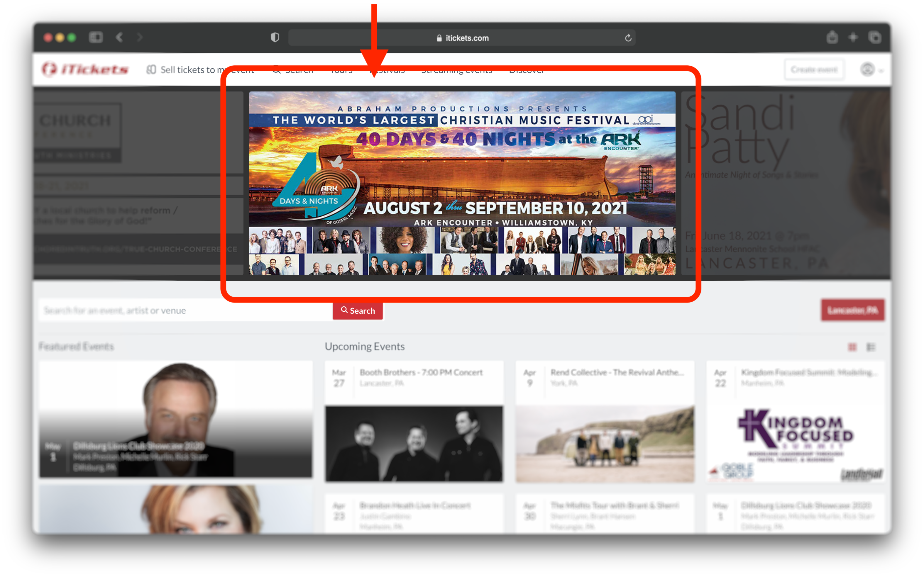
Task: Open a new tab with the plus icon
Action: (x=853, y=38)
